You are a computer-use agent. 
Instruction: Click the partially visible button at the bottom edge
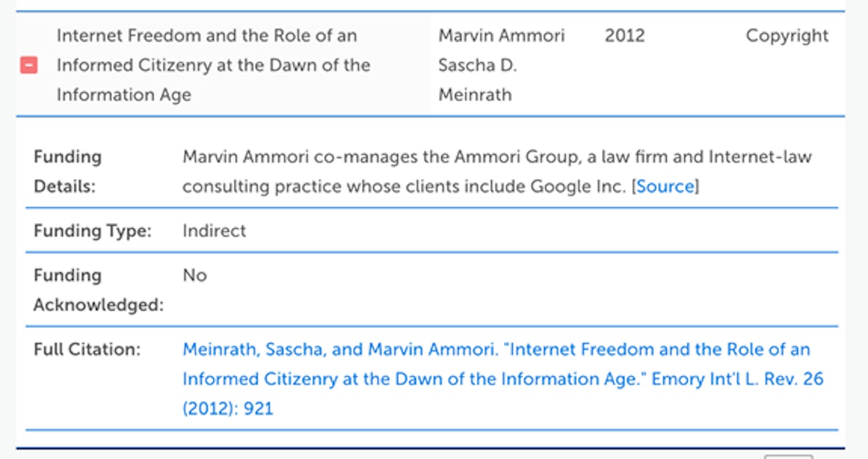[x=788, y=456]
